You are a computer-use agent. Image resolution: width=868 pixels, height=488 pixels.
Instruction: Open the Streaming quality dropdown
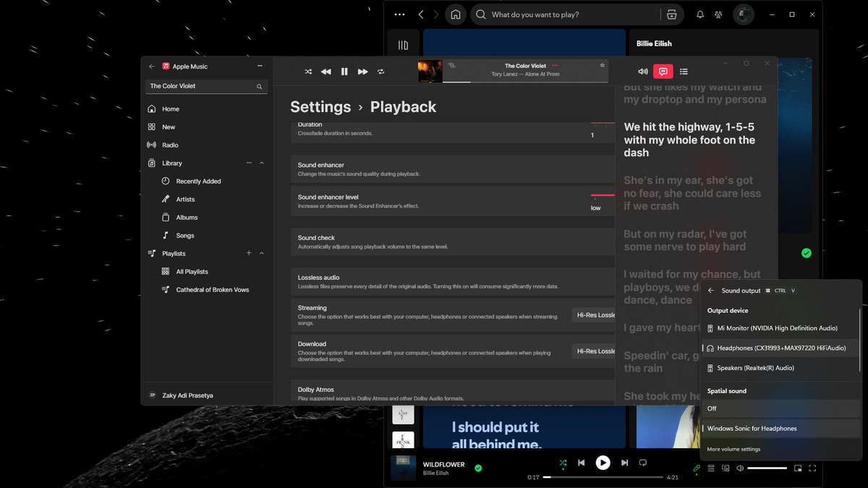coord(593,315)
